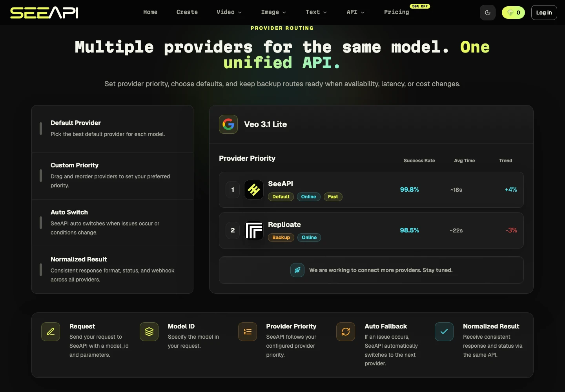
Task: Click the Backup tag on Replicate
Action: 281,238
